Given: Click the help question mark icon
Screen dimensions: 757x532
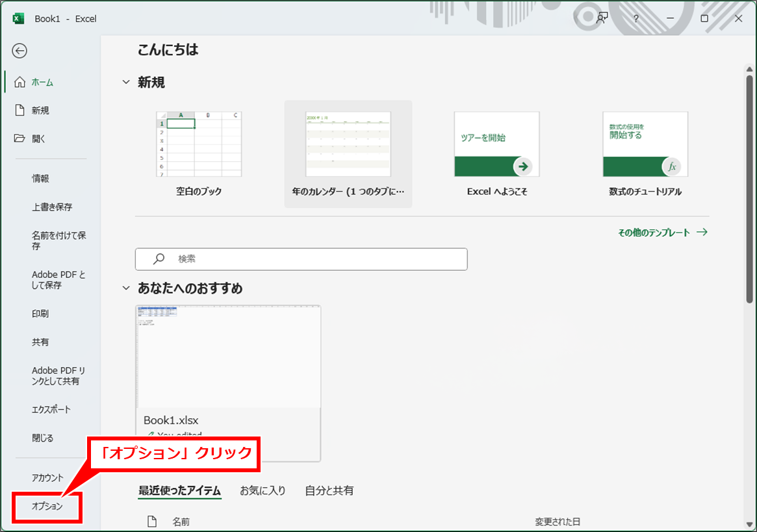Looking at the screenshot, I should [636, 19].
